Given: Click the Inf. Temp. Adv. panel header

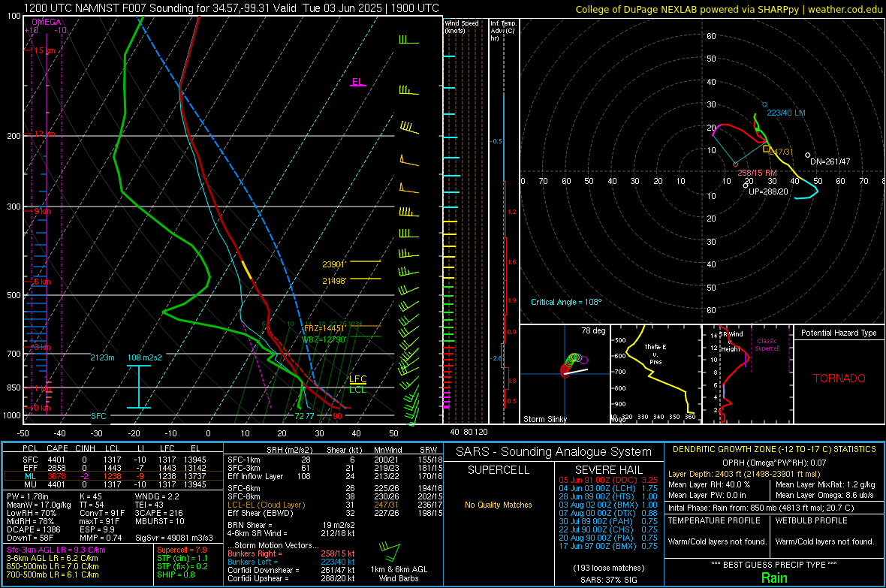Looking at the screenshot, I should 503,31.
